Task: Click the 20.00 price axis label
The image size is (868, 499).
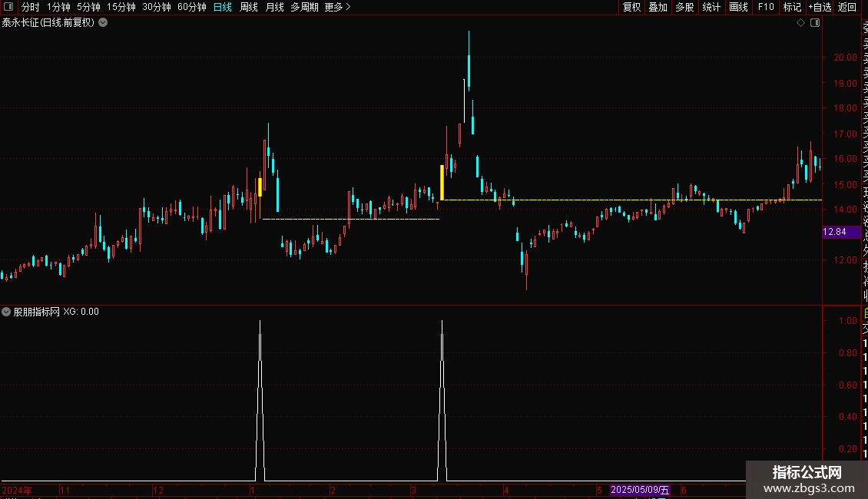Action: pos(845,58)
